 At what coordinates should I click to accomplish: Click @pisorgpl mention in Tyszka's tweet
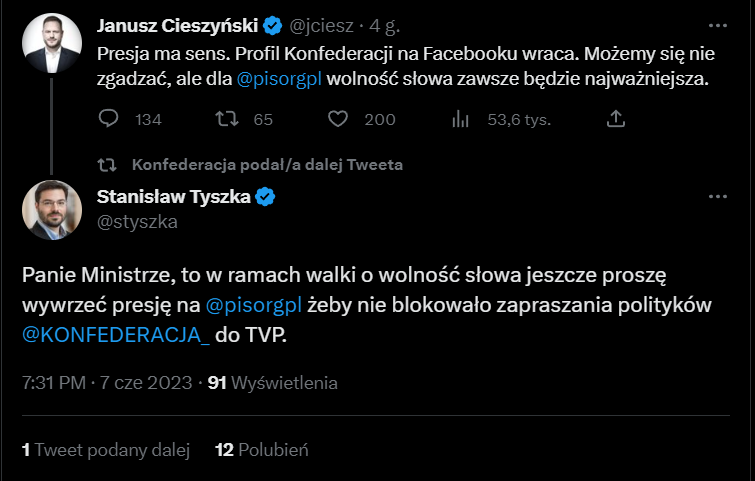[249, 306]
